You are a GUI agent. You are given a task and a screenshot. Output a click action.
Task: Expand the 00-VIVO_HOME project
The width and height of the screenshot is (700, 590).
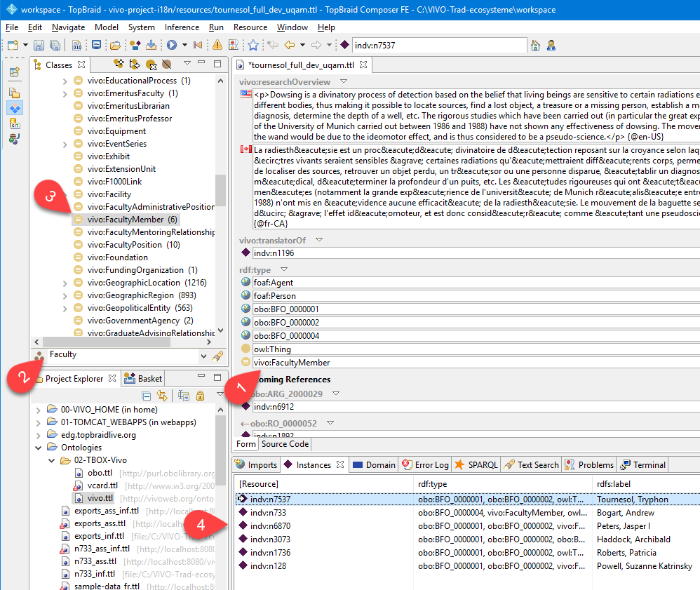pos(39,410)
